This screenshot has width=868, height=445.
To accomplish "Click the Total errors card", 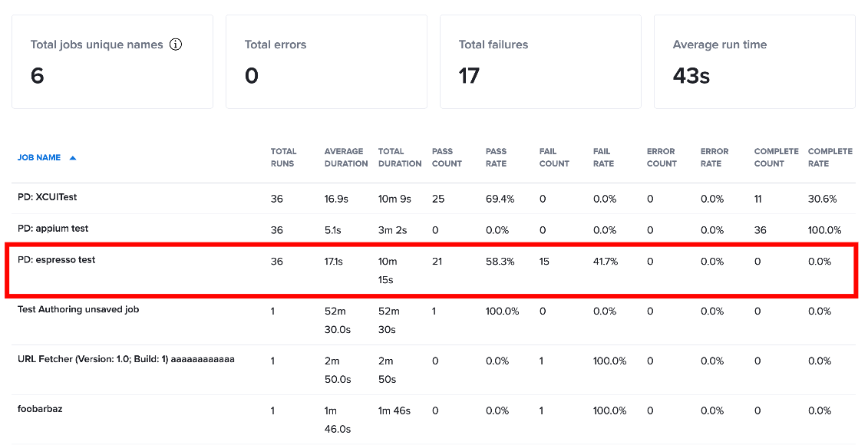I will pyautogui.click(x=326, y=62).
